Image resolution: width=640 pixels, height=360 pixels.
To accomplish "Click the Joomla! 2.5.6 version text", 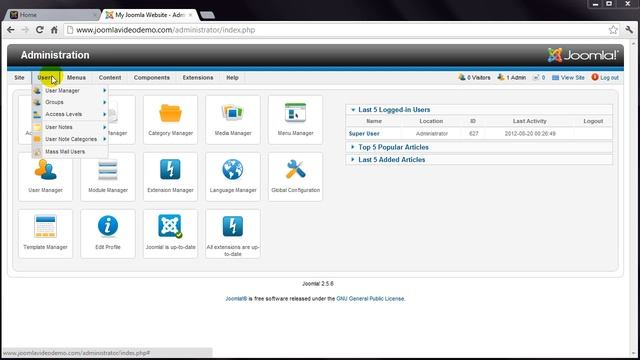I will click(318, 284).
